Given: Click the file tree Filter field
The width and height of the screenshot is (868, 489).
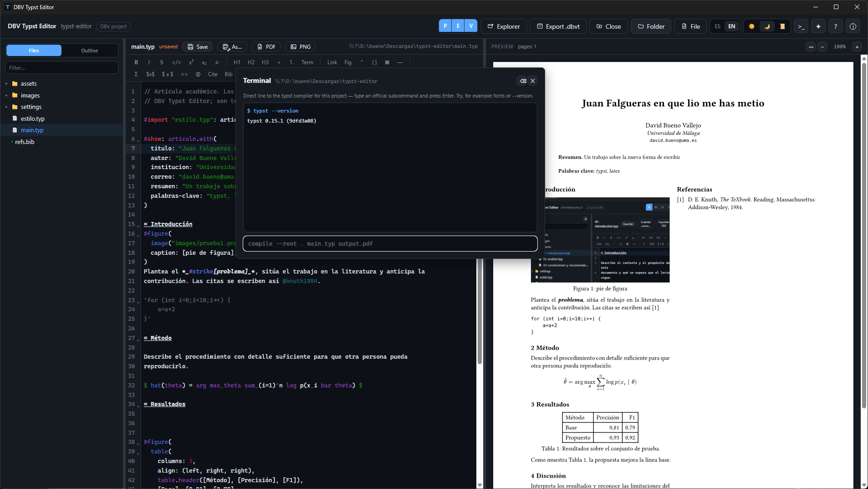Looking at the screenshot, I should coord(61,68).
